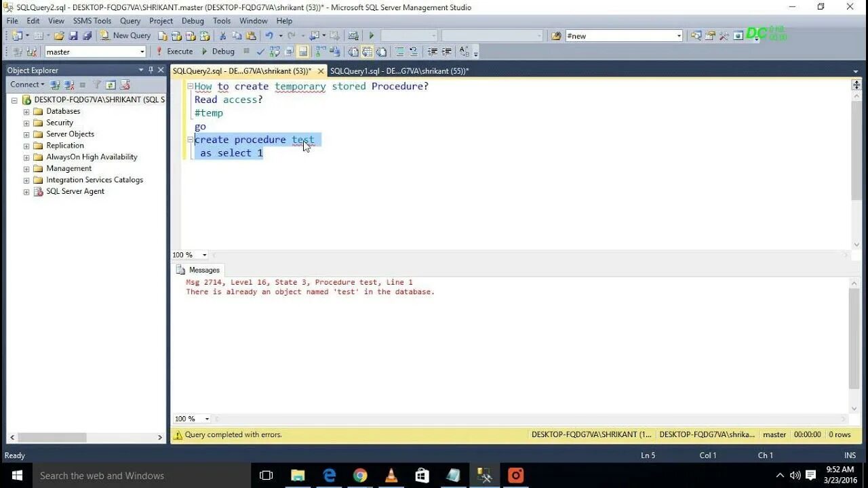Toggle Results to File icon in SQL toolbar

point(381,52)
